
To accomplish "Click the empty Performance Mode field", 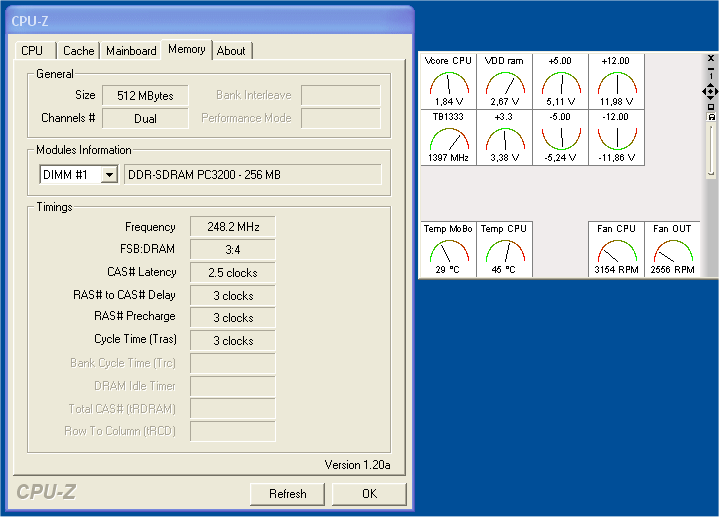I will (341, 118).
